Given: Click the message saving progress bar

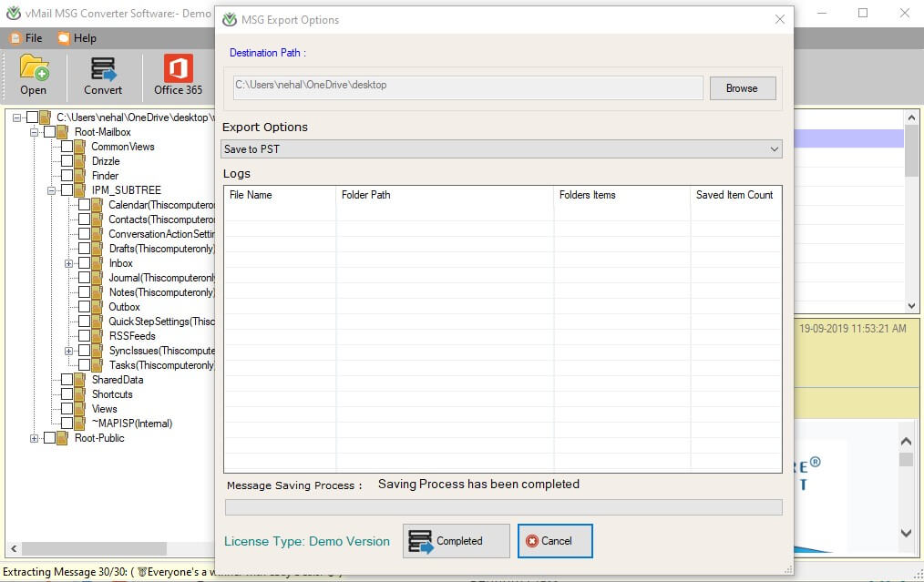Looking at the screenshot, I should pyautogui.click(x=504, y=507).
